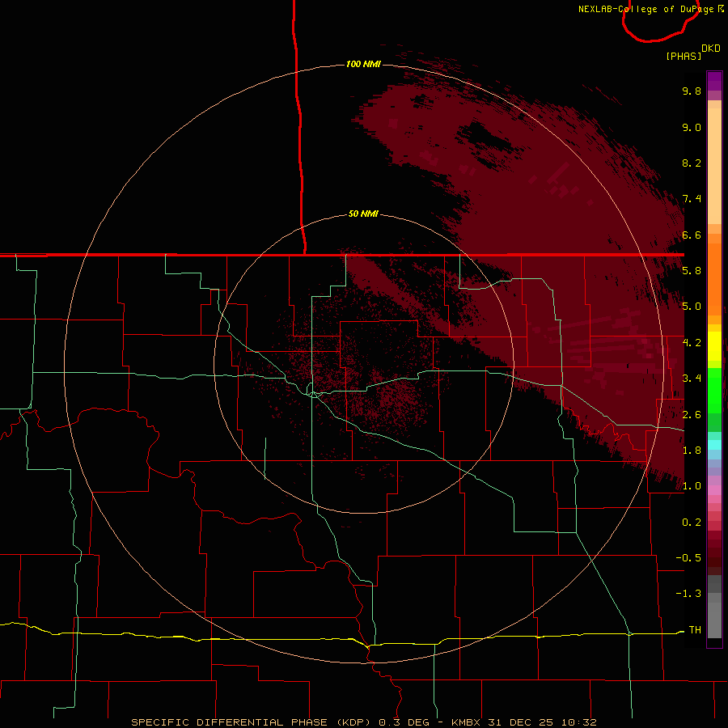Viewport: 728px width, 728px height.
Task: Select the 7.4 scale label
Action: tap(692, 199)
